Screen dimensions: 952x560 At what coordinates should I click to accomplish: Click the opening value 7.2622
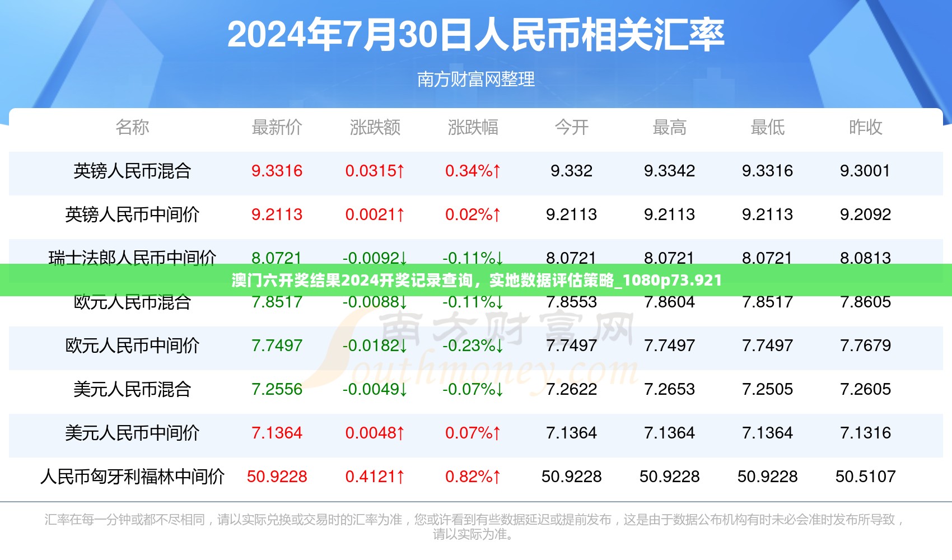(x=571, y=389)
